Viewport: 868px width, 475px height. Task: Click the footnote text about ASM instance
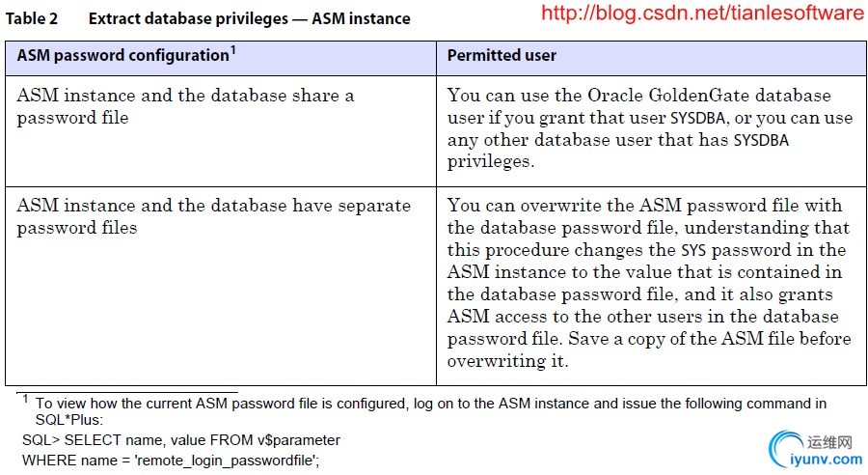431,411
